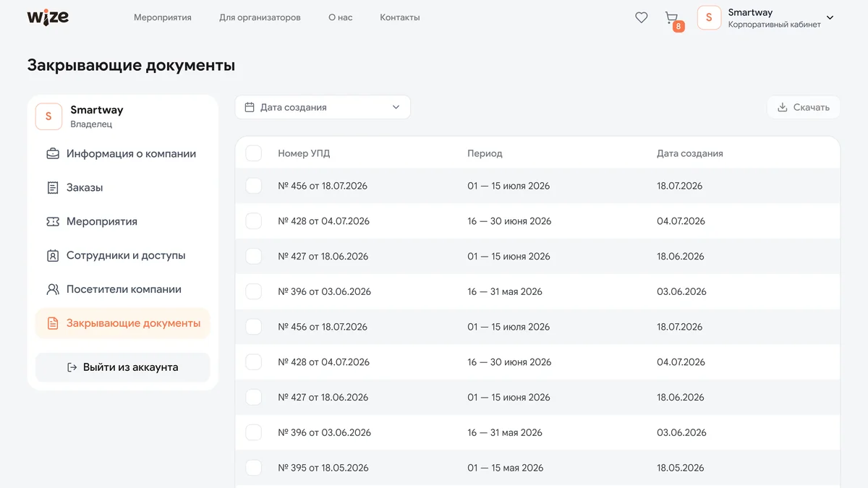Tick the select-all checkbox in table header

click(254, 153)
